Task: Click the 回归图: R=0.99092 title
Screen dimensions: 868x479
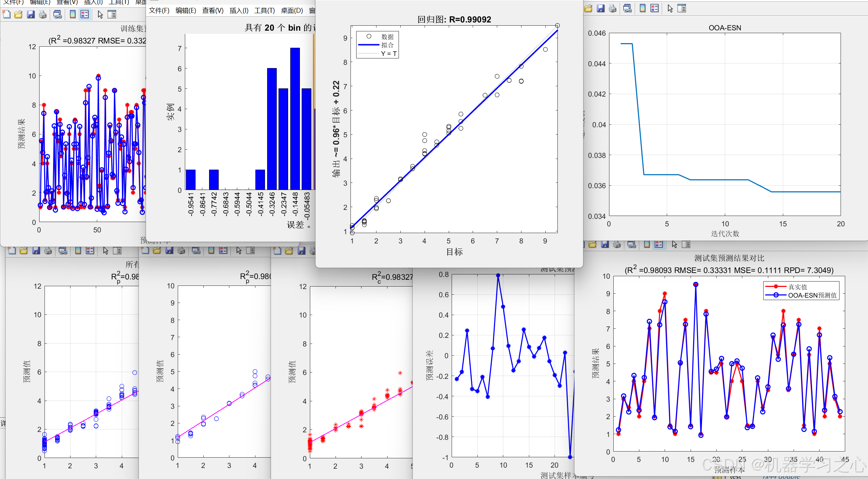Action: pos(454,19)
